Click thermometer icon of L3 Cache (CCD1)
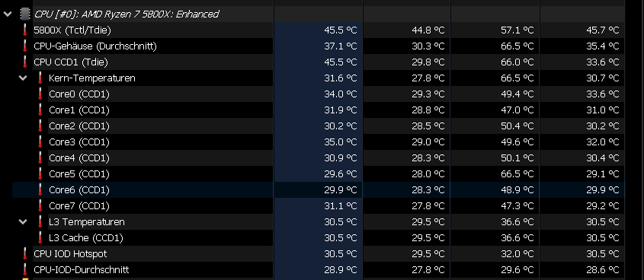The height and width of the screenshot is (280, 644). click(x=40, y=238)
